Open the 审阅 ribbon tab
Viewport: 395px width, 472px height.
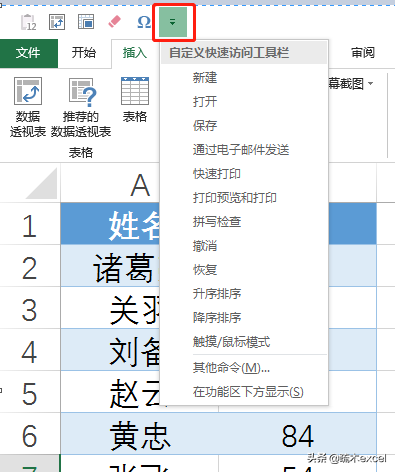tap(363, 53)
